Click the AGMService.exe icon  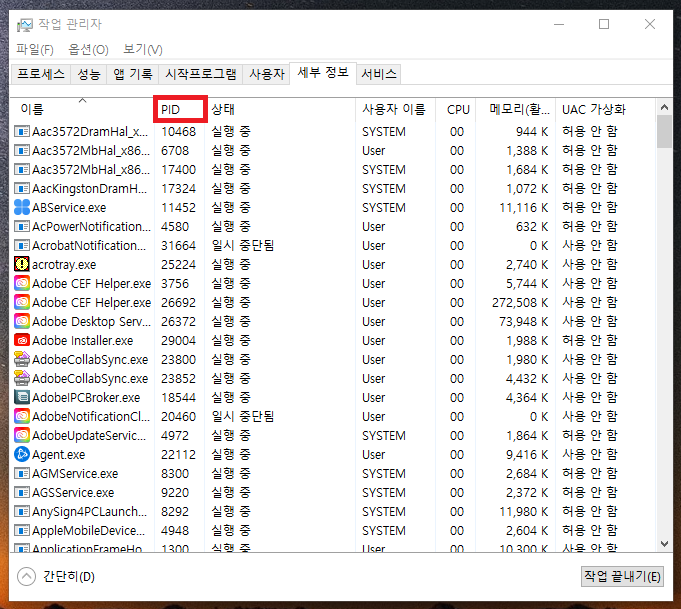(x=22, y=473)
